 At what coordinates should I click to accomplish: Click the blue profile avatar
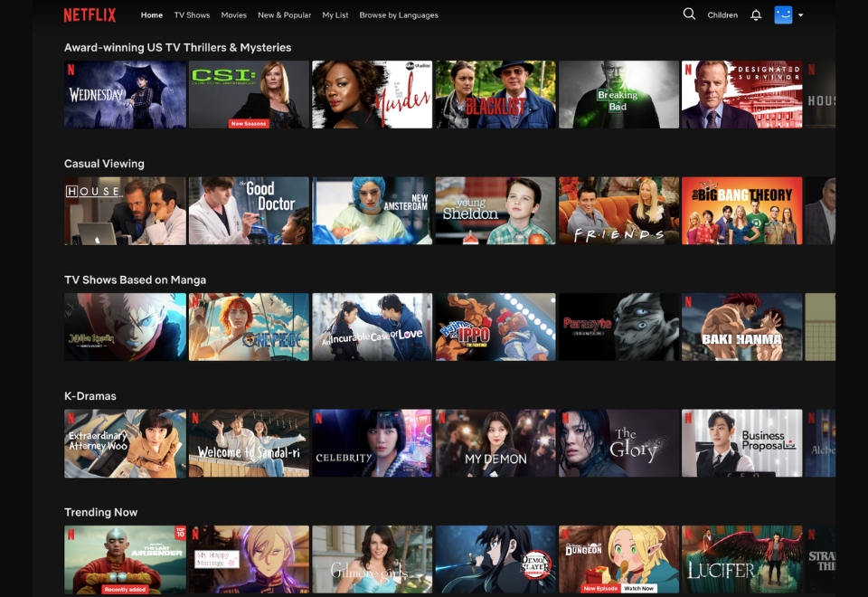783,14
